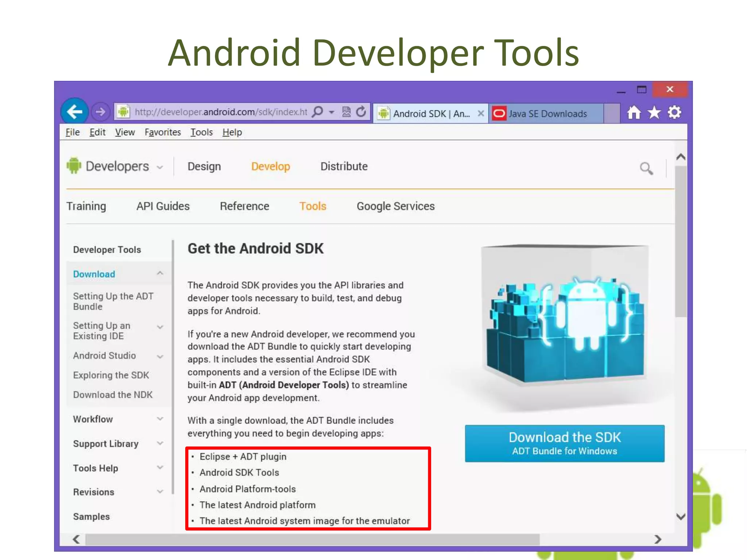This screenshot has width=747, height=560.
Task: Go to the Develop section
Action: coord(271,167)
